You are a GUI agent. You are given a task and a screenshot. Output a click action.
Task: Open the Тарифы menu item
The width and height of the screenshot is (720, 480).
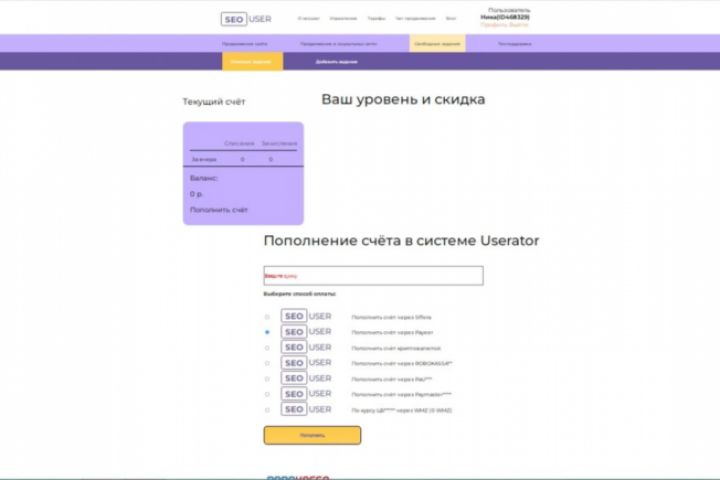tap(376, 18)
